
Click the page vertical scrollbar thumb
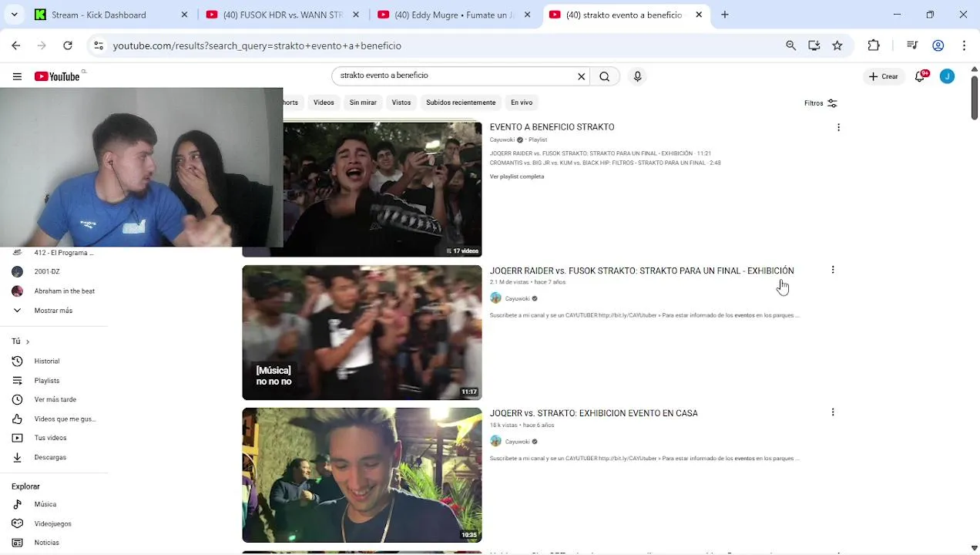tap(975, 96)
